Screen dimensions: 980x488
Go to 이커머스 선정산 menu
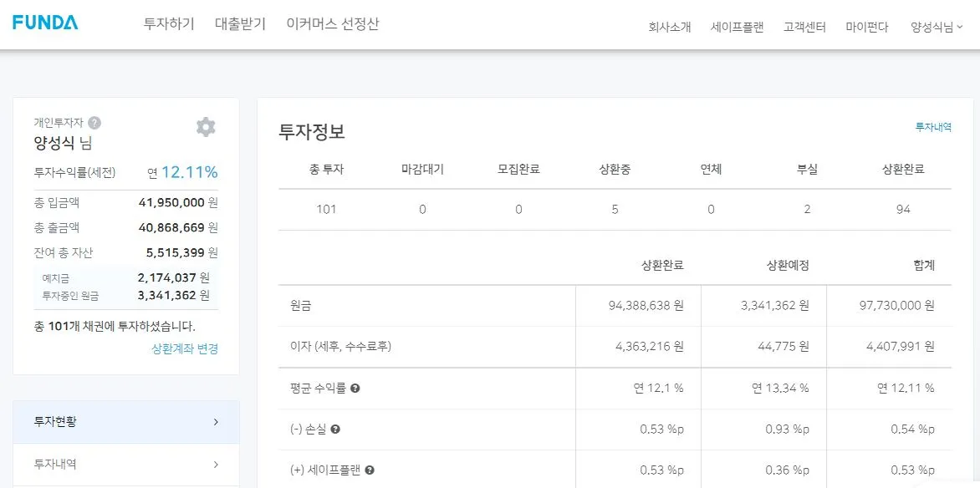click(332, 24)
